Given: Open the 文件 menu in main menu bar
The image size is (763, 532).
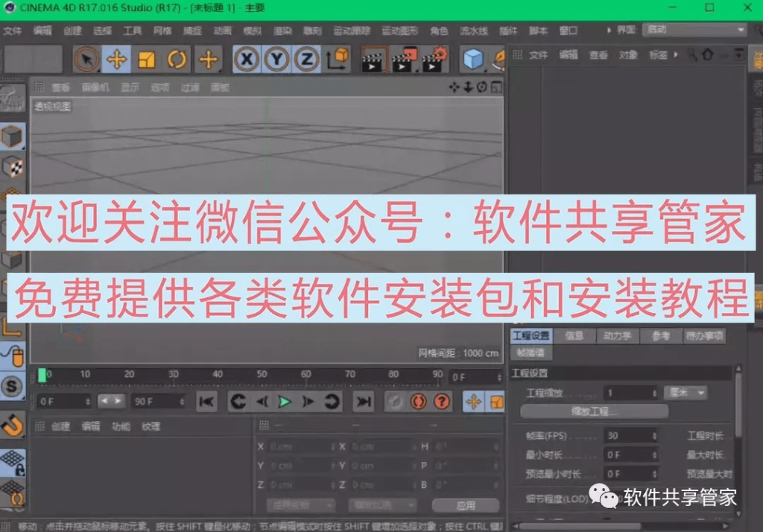Looking at the screenshot, I should pyautogui.click(x=13, y=31).
